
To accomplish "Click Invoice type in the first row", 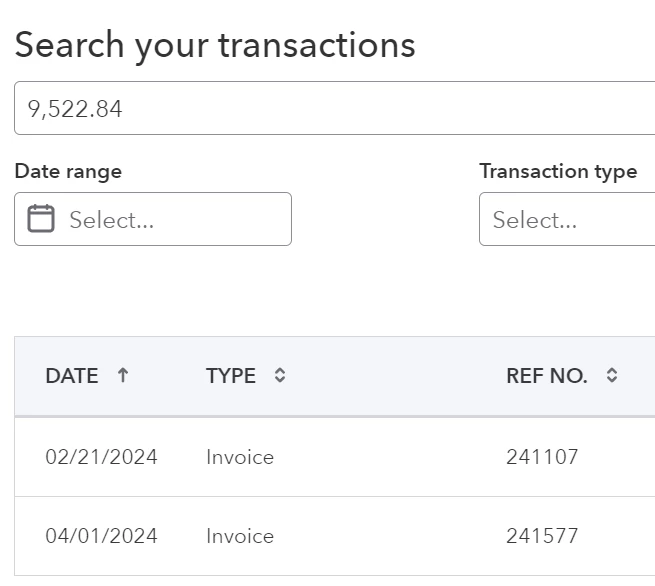I will click(x=240, y=457).
